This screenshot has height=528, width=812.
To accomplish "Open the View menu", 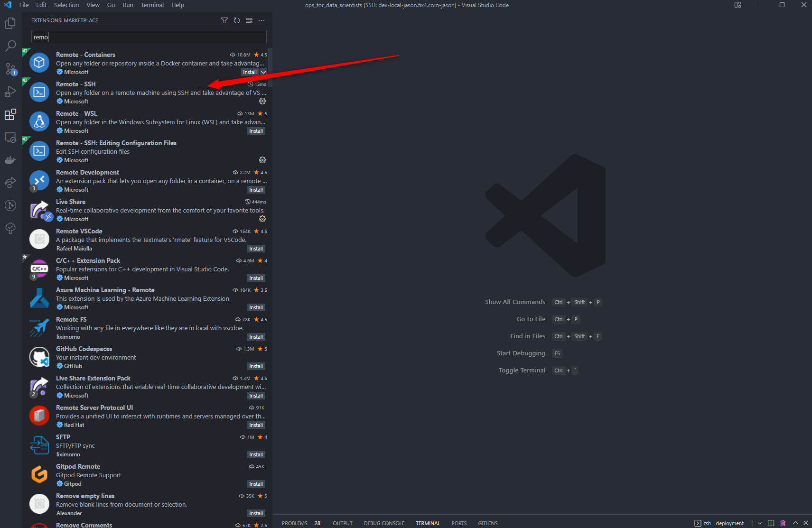I will [x=93, y=5].
